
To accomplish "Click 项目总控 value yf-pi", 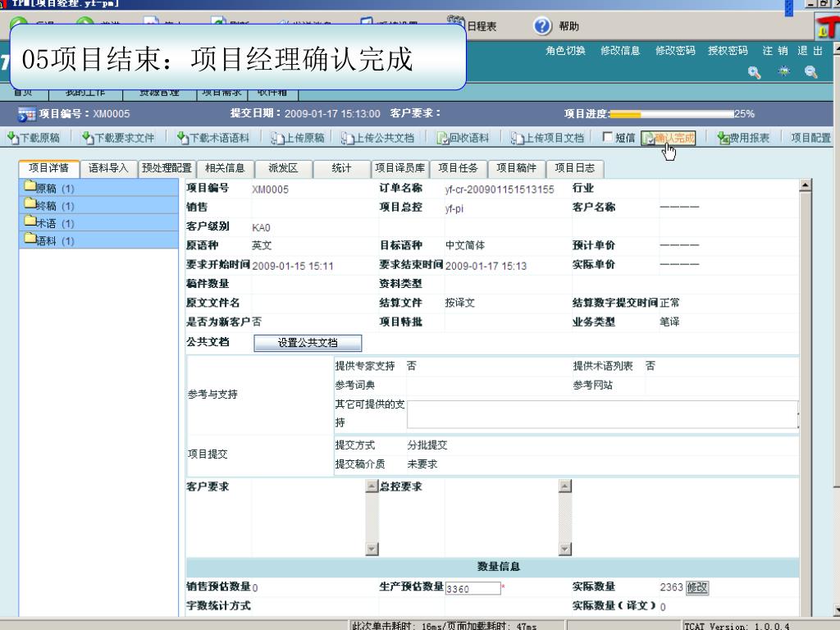I will (x=454, y=209).
